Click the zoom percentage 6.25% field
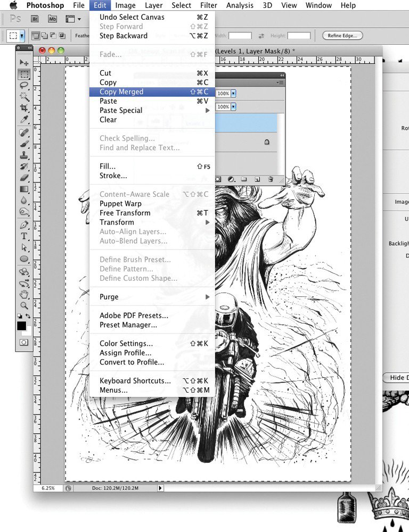The height and width of the screenshot is (532, 409). click(48, 488)
